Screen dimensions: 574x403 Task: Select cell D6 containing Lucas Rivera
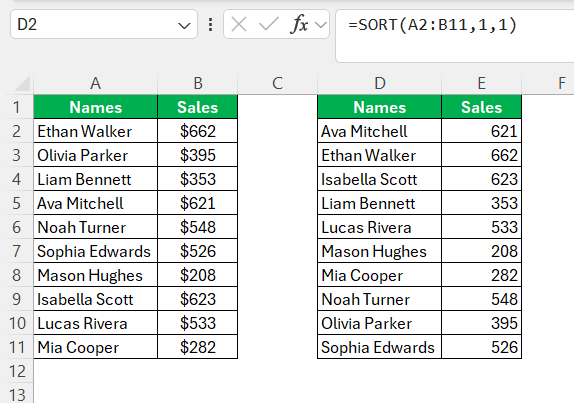click(x=380, y=227)
